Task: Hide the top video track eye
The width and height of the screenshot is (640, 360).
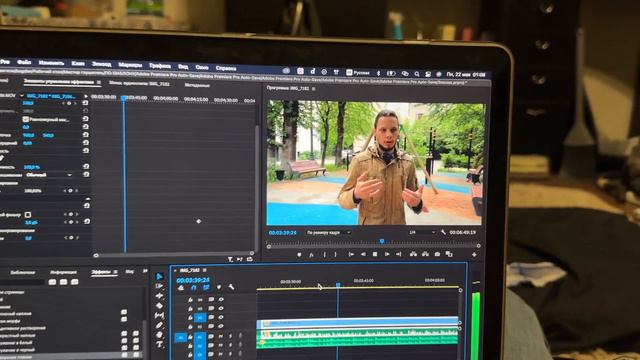Action: click(221, 299)
